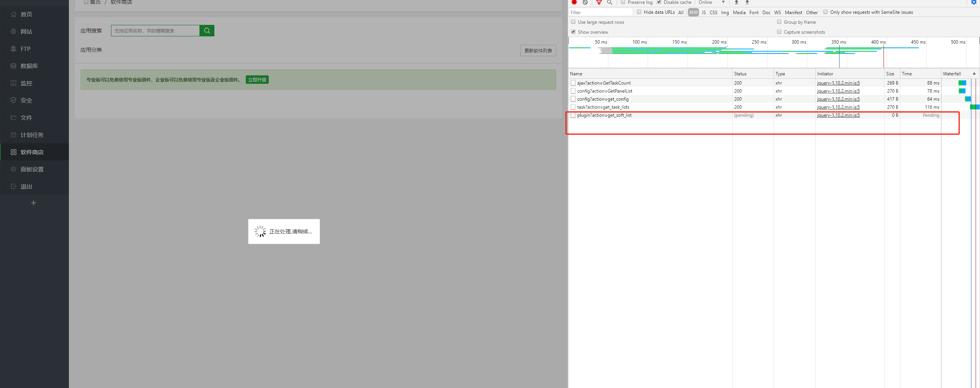The image size is (980, 388).
Task: Select the config?action=get_config request row
Action: (x=773, y=99)
